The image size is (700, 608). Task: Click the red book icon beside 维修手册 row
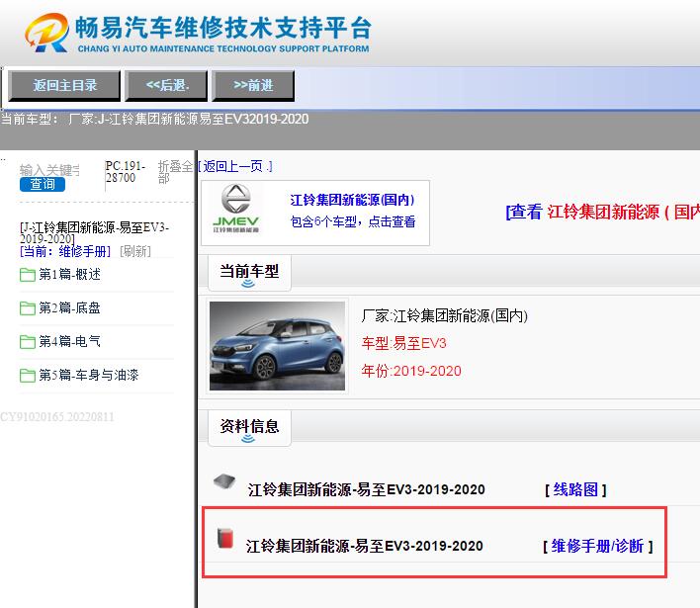click(225, 538)
